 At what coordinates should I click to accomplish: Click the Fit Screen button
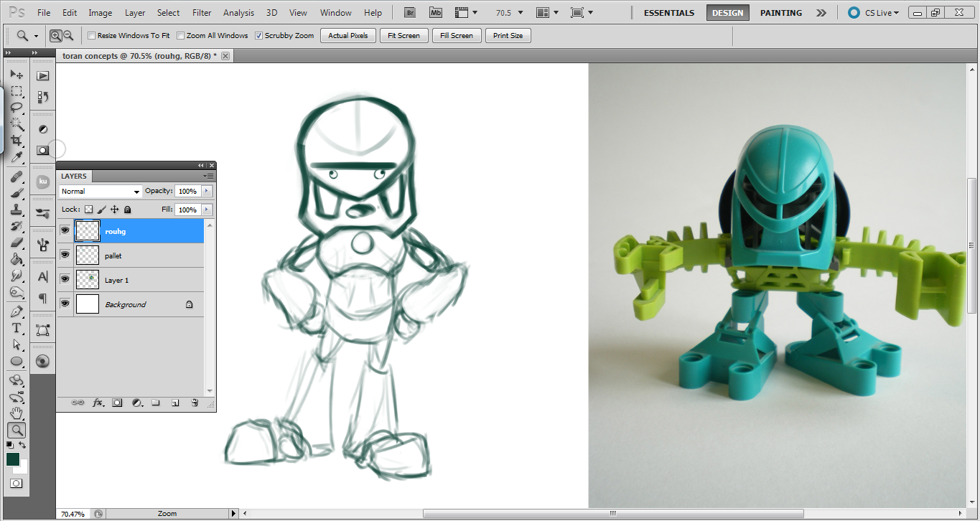(403, 35)
